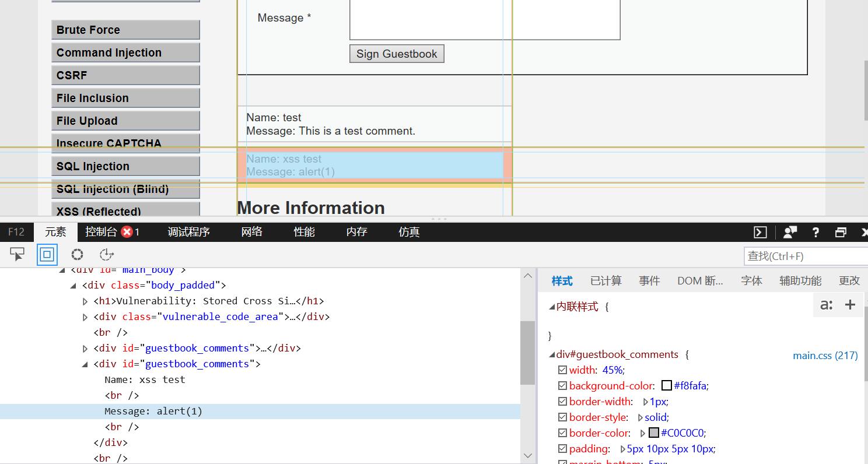Viewport: 868px width, 464px height.
Task: Expand the first collapsed guestbook_comments div
Action: pyautogui.click(x=85, y=349)
